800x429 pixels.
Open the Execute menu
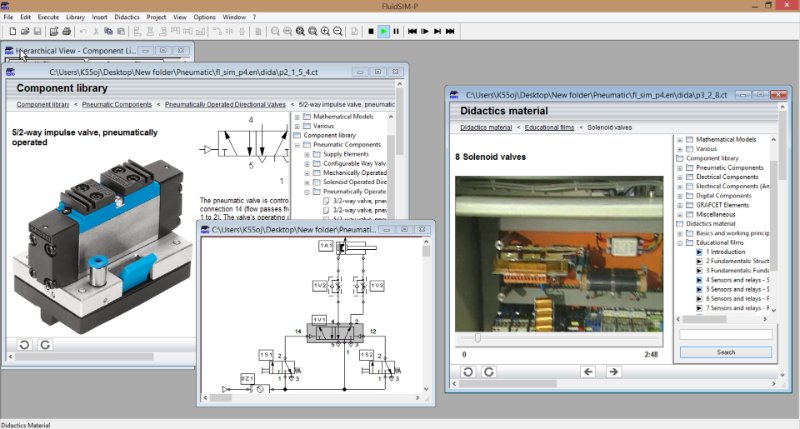coord(48,17)
